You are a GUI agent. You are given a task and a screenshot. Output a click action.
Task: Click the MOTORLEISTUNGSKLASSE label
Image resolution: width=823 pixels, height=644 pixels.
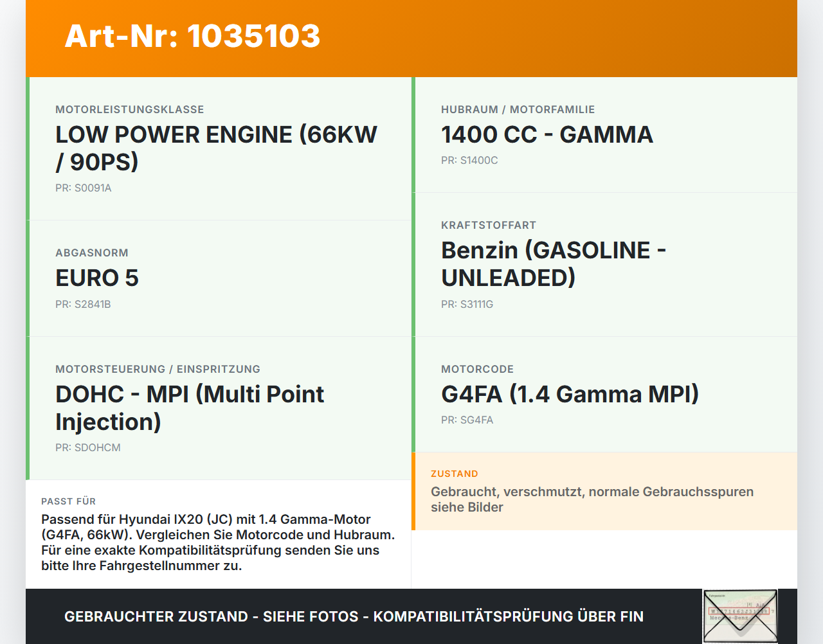point(130,109)
